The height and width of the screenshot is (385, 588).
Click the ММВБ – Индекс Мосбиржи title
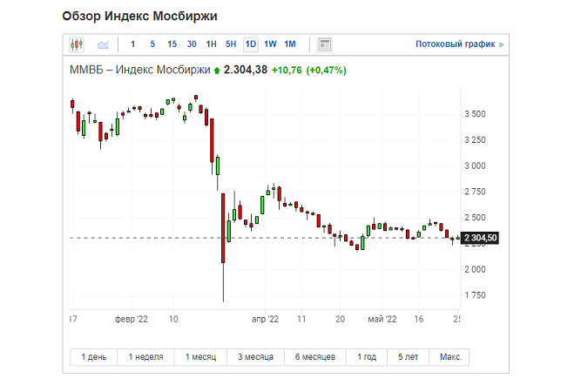pyautogui.click(x=140, y=70)
